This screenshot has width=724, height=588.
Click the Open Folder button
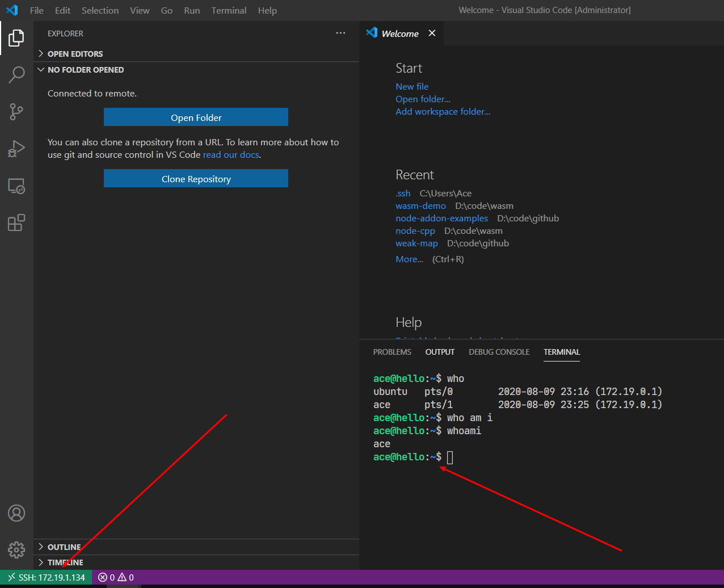(196, 117)
